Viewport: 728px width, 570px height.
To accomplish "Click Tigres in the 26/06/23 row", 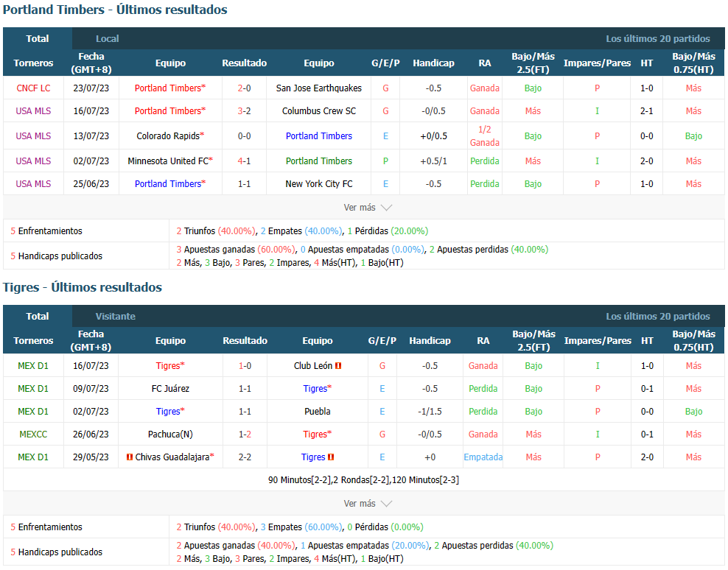I will pyautogui.click(x=315, y=434).
